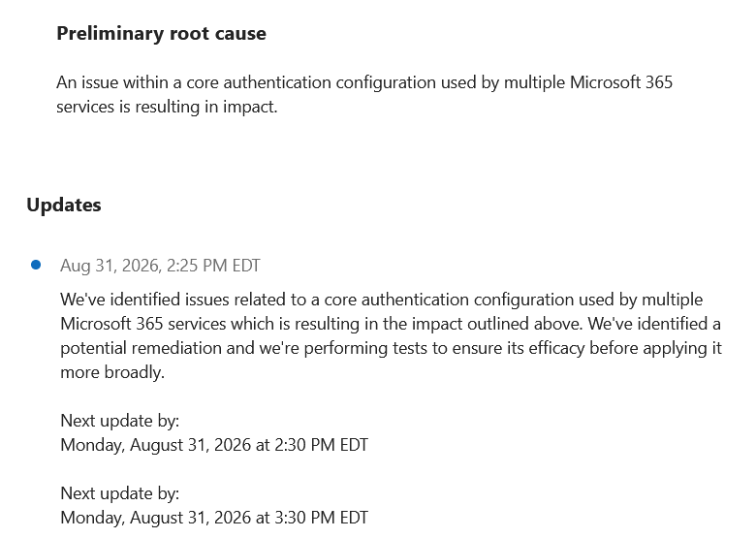Click the date 'August 31, 2026 at 2:30 PM EDT'

click(249, 445)
